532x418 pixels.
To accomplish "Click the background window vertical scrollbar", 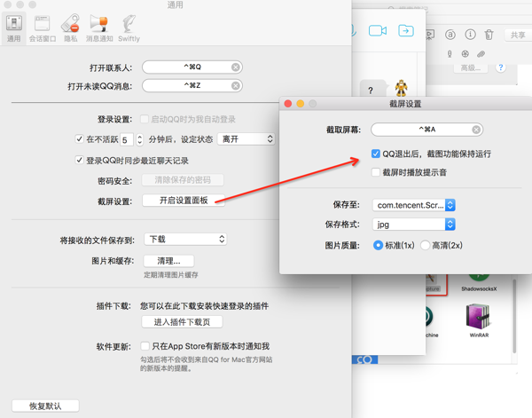I will (x=514, y=316).
